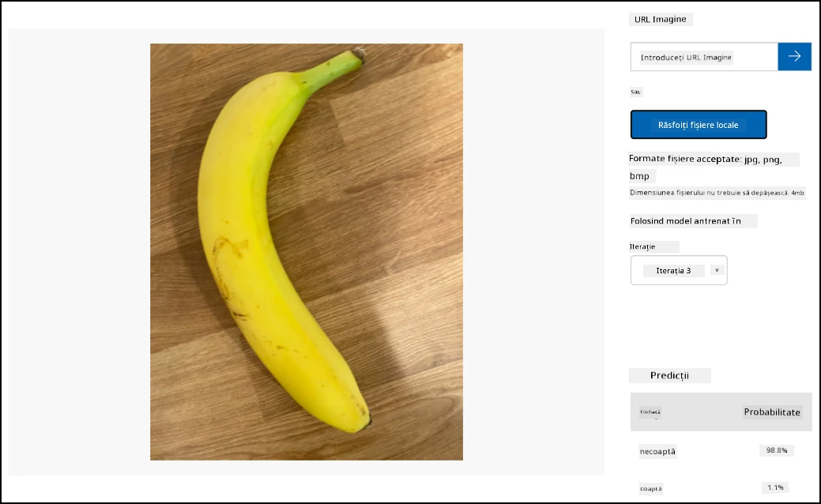The height and width of the screenshot is (504, 821).
Task: Select the coaptă prediction row
Action: [721, 487]
